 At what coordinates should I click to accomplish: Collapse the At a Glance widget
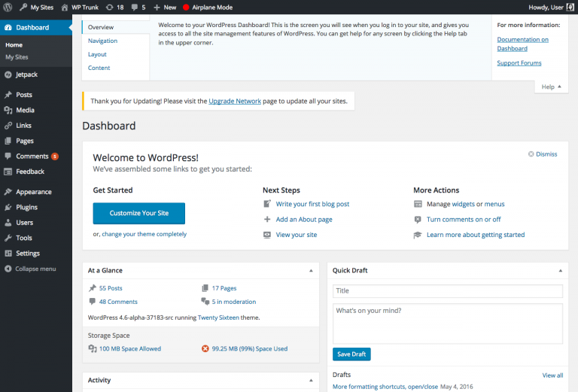point(311,270)
